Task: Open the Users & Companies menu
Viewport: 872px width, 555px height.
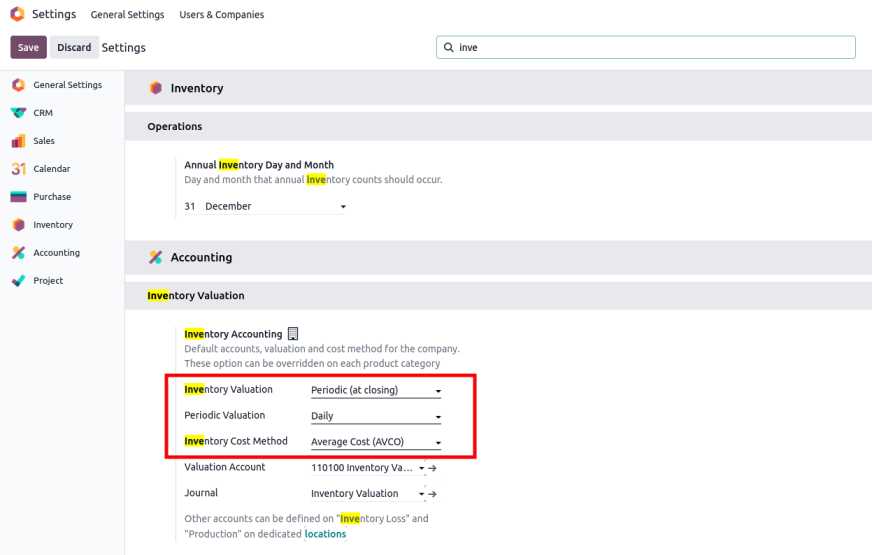Action: pyautogui.click(x=221, y=15)
